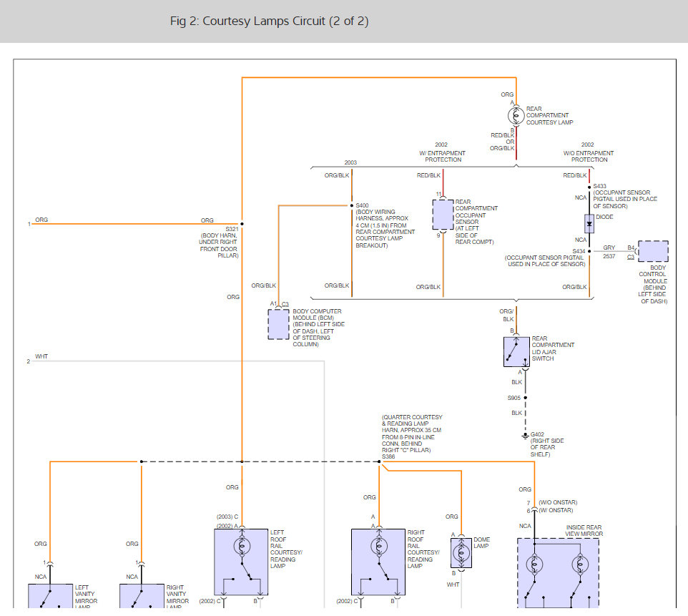Click the Inside Rear View Mirror dashed box

[558, 573]
